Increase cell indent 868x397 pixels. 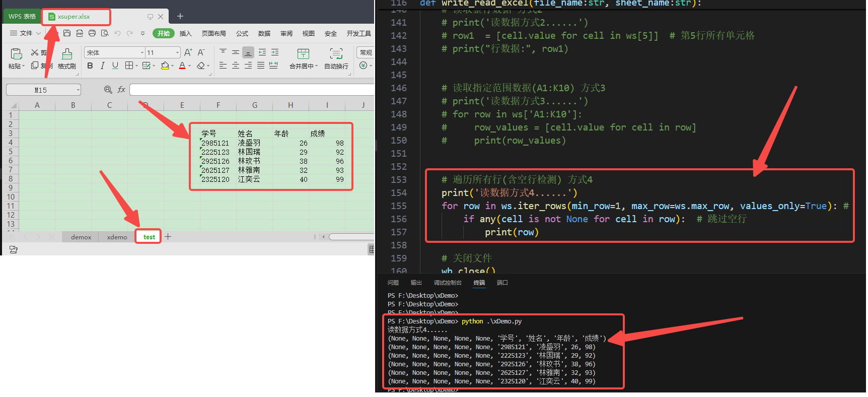point(275,52)
